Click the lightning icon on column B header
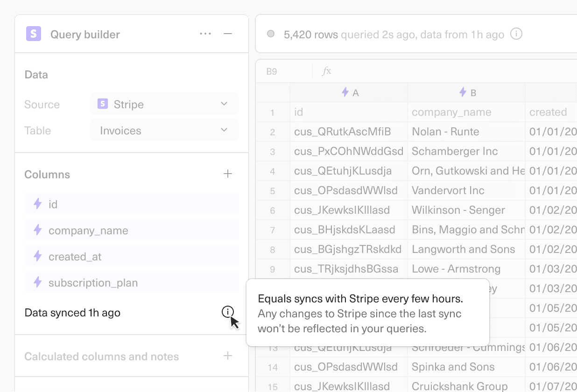This screenshot has height=392, width=577. [x=463, y=92]
